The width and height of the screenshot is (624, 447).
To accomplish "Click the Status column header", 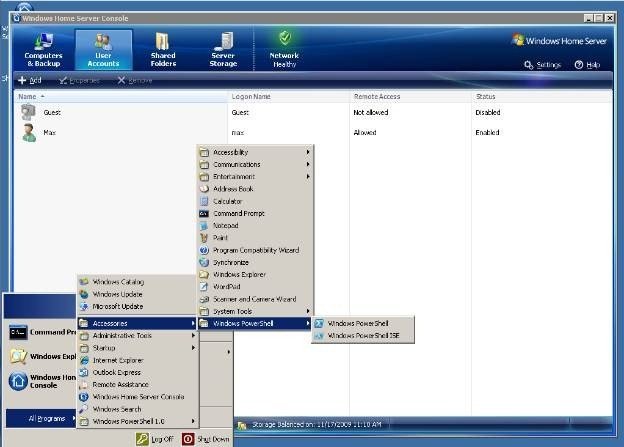I will point(542,96).
